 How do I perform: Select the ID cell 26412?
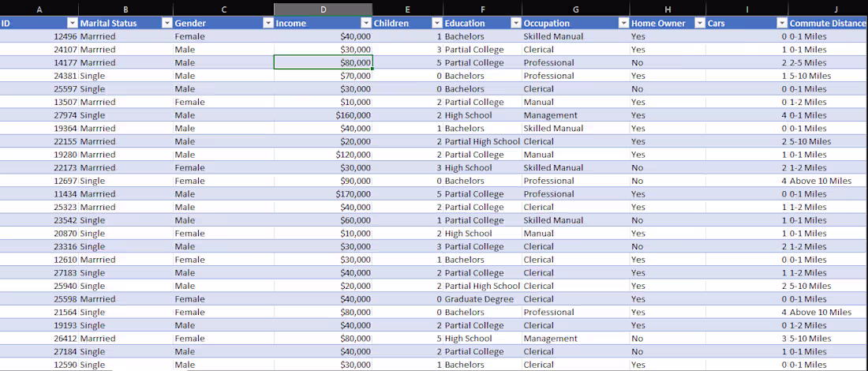[x=39, y=339]
